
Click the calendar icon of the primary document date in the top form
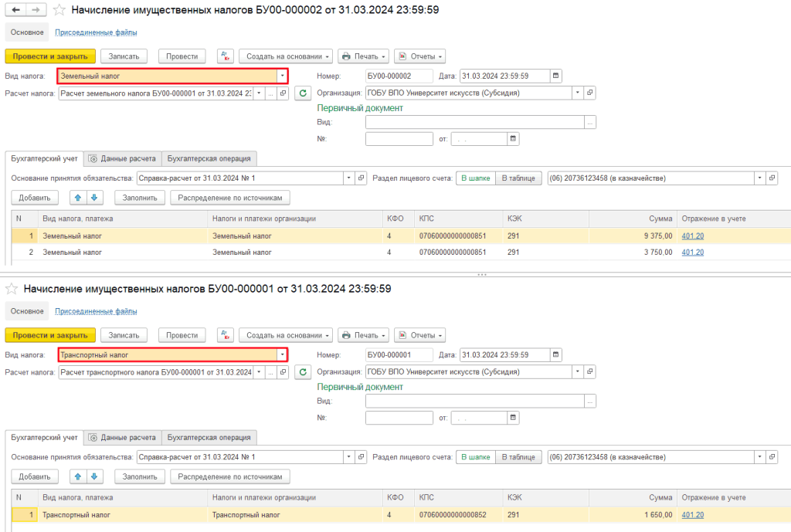[513, 139]
